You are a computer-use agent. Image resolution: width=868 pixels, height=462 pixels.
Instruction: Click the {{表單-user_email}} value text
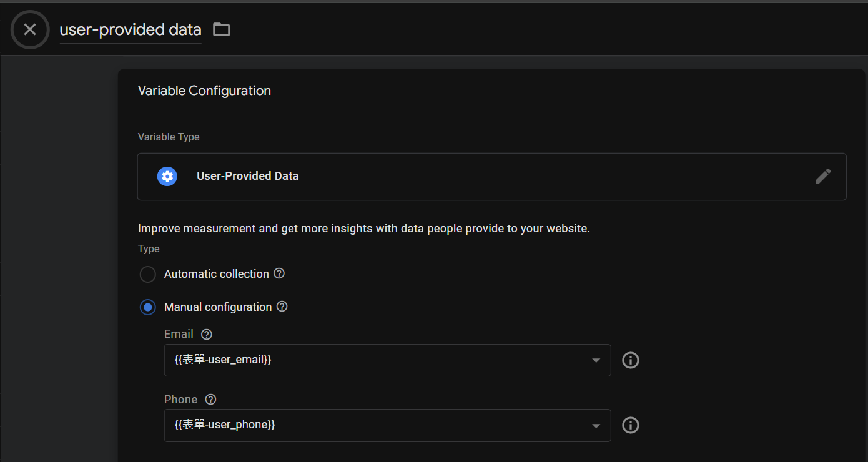(x=223, y=360)
